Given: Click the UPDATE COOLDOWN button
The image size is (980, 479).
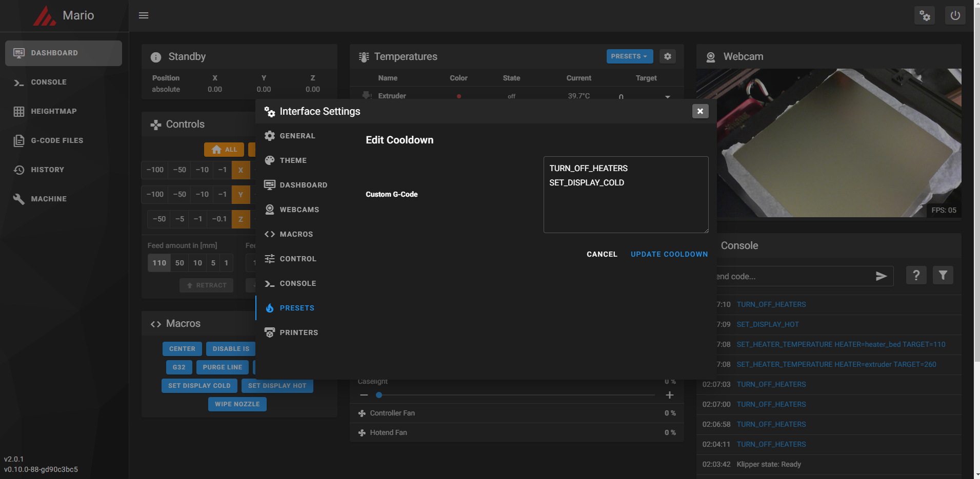Looking at the screenshot, I should pos(669,254).
